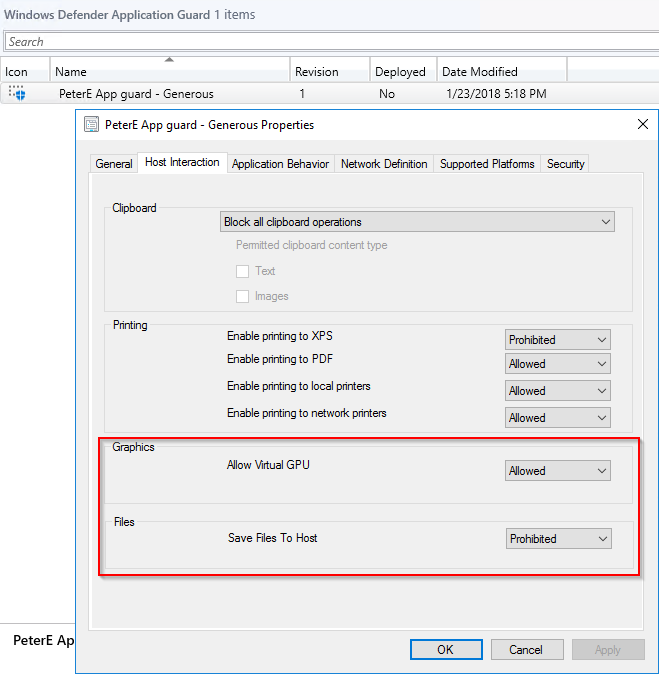This screenshot has height=674, width=659.
Task: Switch to the General tab
Action: point(114,164)
